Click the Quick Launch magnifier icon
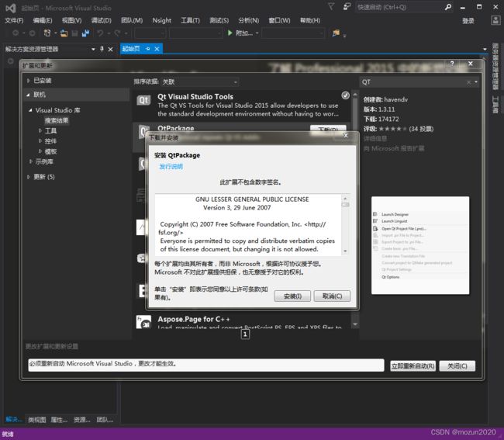The width and height of the screenshot is (504, 440). coord(448,7)
